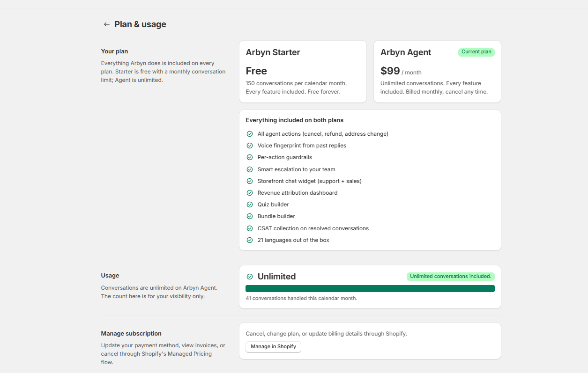The image size is (588, 373).
Task: Click the checkmark icon beside Quiz builder
Action: [x=250, y=205]
